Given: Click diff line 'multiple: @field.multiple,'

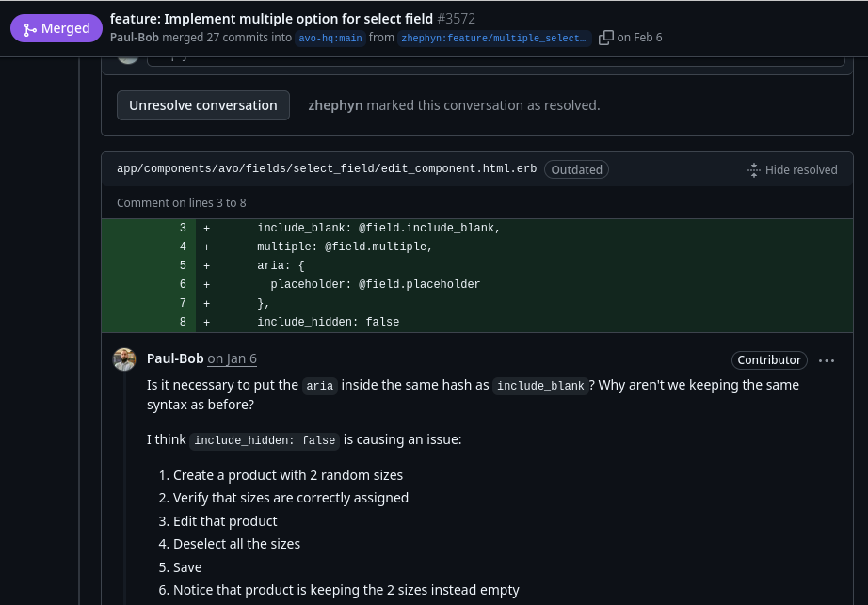Looking at the screenshot, I should coord(345,247).
